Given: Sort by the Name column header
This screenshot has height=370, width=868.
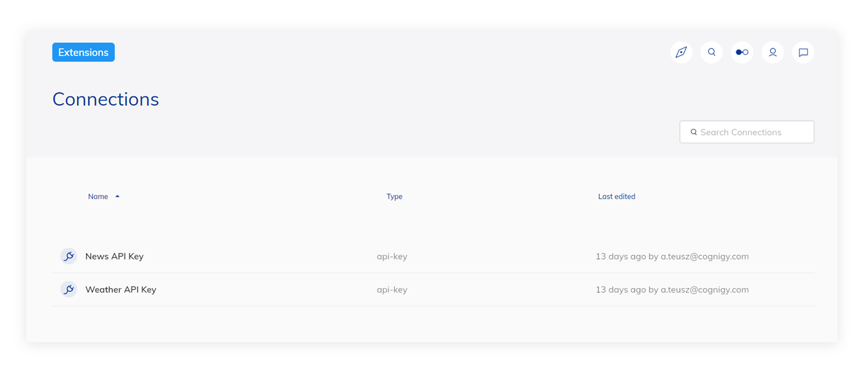Looking at the screenshot, I should (98, 196).
